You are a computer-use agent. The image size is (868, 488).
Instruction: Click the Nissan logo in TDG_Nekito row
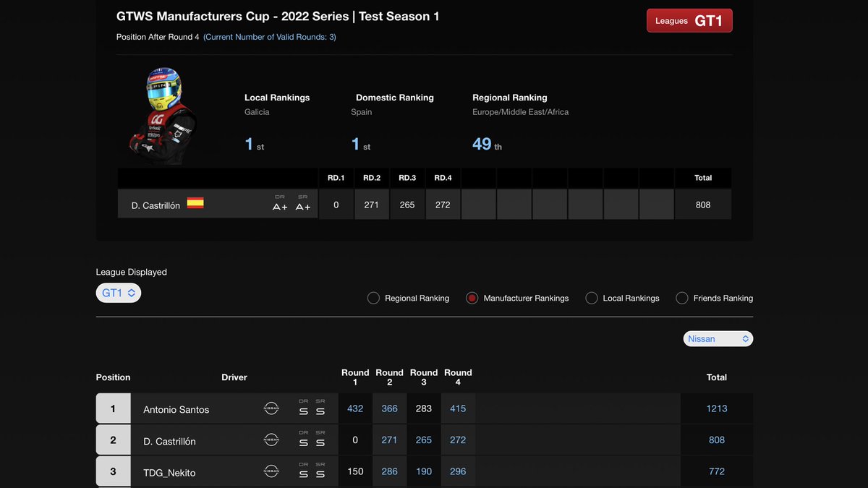[271, 471]
